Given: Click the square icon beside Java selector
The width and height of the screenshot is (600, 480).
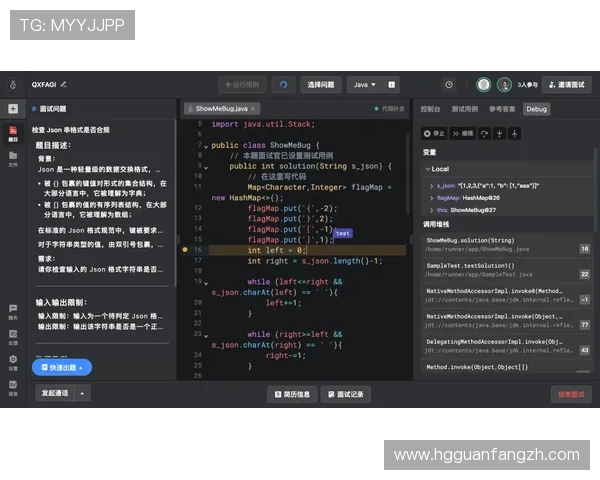Looking at the screenshot, I should tap(391, 85).
